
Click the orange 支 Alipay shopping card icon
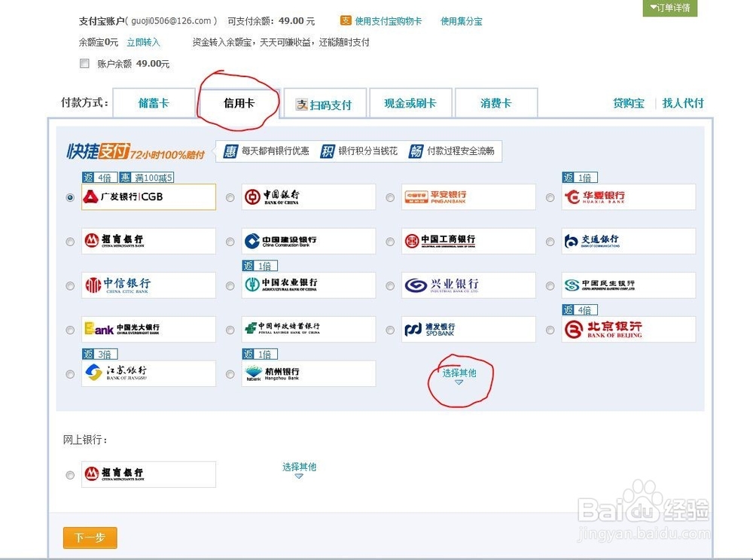click(x=346, y=20)
